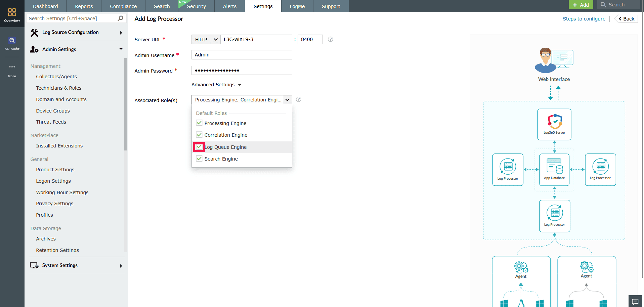Open Product Settings page
644x307 pixels.
coord(55,170)
